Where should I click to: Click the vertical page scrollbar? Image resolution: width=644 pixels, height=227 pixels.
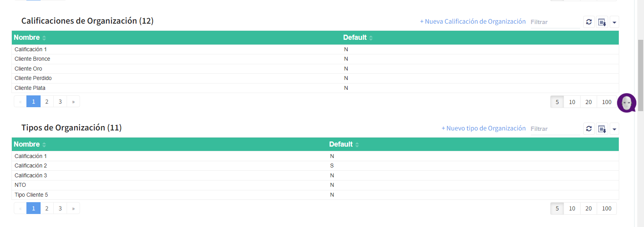[640, 75]
